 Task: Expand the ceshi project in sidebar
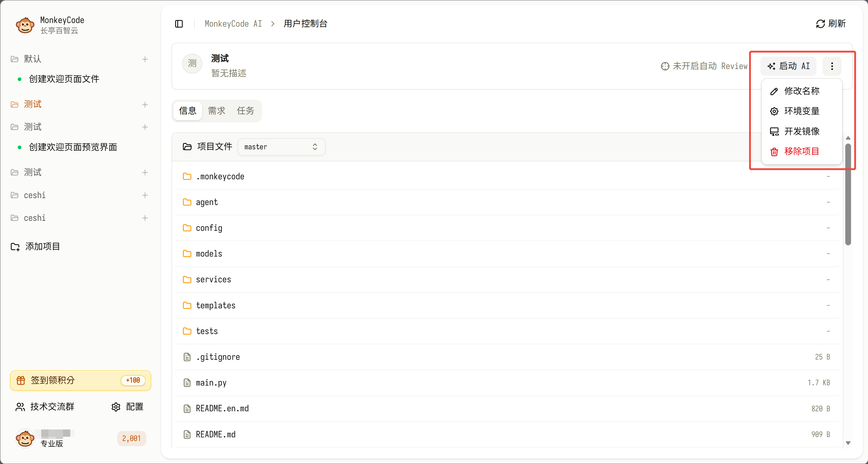click(34, 195)
